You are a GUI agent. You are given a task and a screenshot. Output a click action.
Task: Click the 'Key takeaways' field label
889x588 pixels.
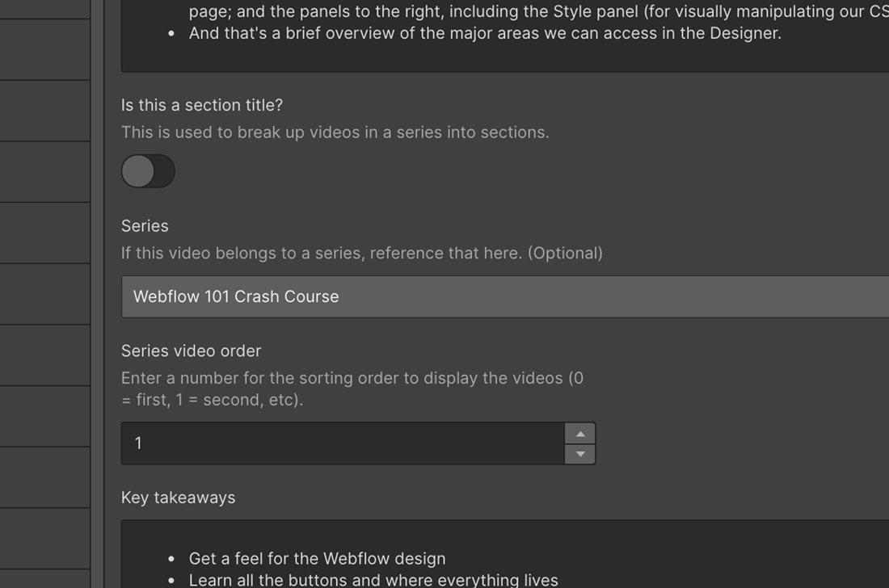click(x=178, y=498)
